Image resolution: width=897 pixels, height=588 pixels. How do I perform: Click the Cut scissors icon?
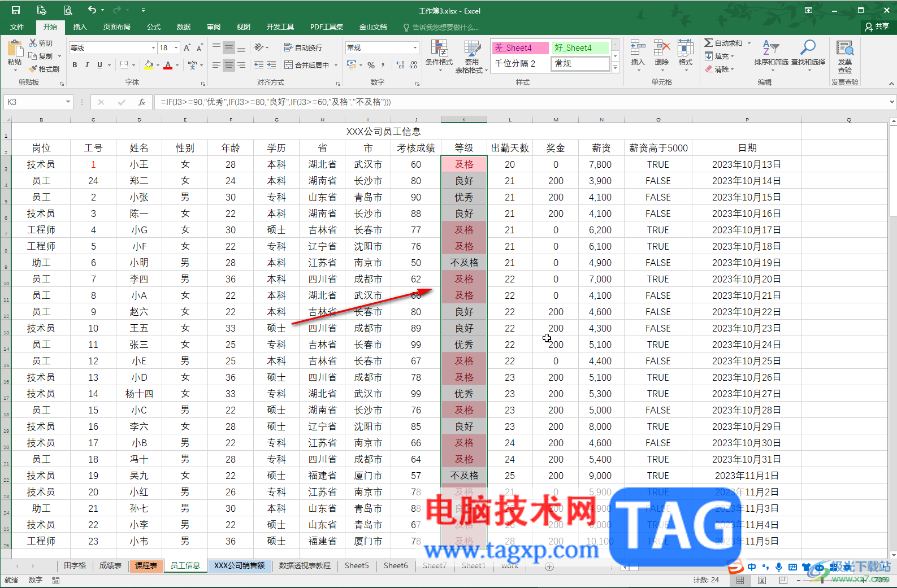point(33,43)
